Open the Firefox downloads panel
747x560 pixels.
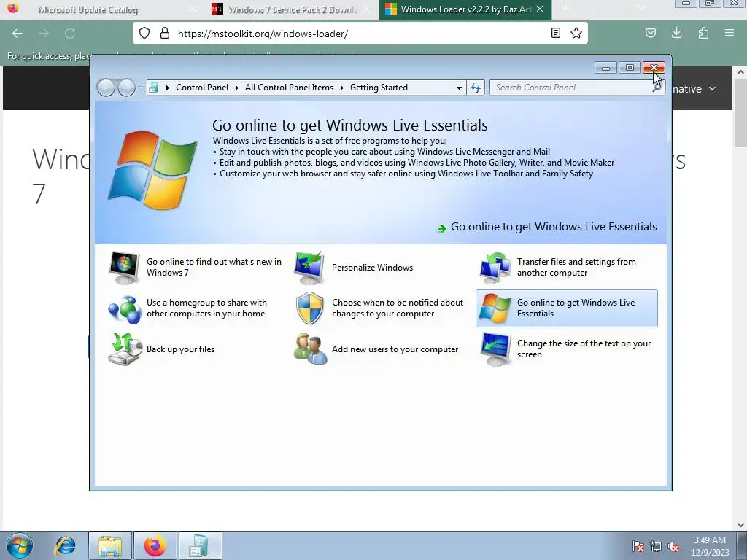(x=676, y=33)
